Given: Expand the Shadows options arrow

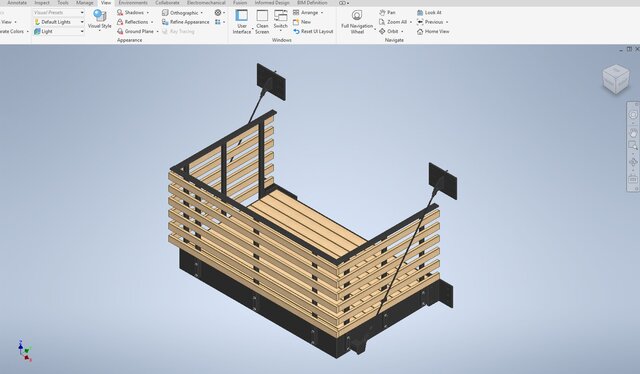Looking at the screenshot, I should [x=148, y=13].
